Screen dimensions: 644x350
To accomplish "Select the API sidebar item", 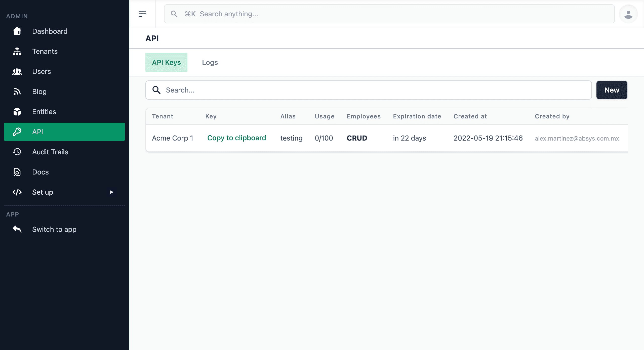I will pos(64,132).
